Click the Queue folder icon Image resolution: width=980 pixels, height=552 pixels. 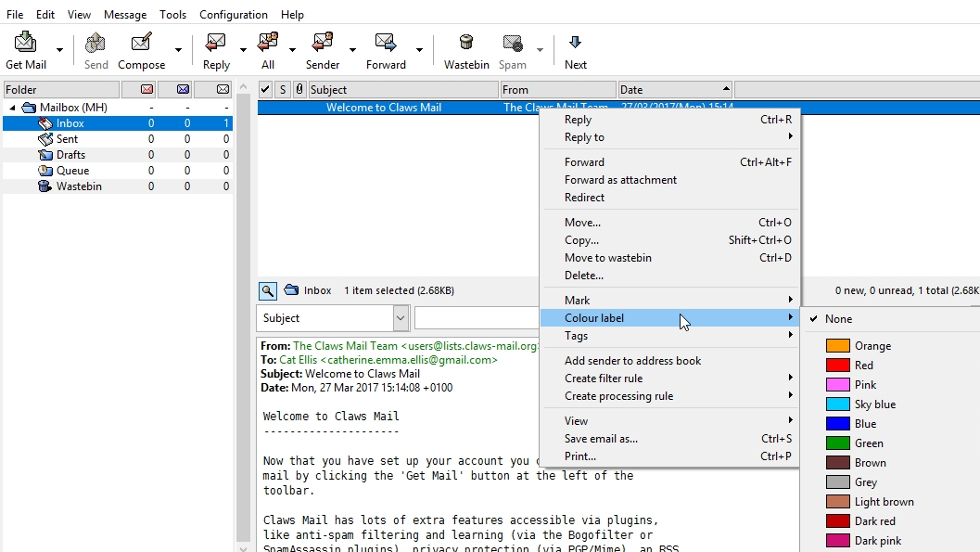tap(45, 170)
